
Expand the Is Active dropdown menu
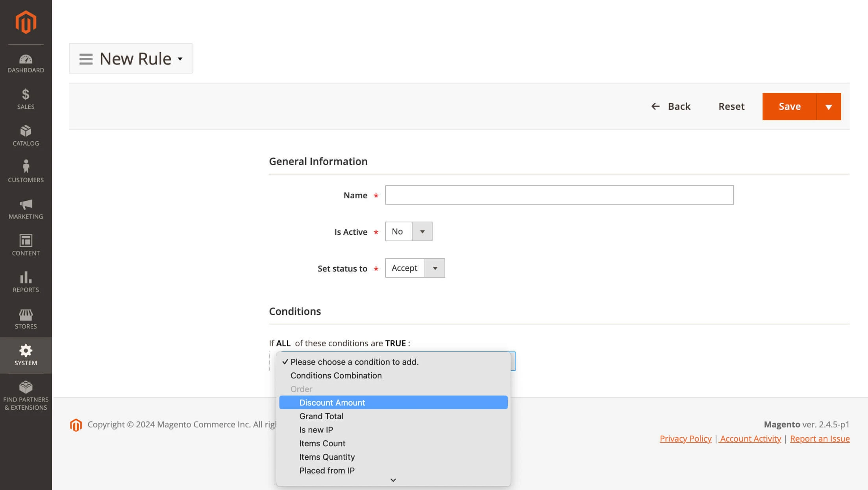[x=422, y=231]
